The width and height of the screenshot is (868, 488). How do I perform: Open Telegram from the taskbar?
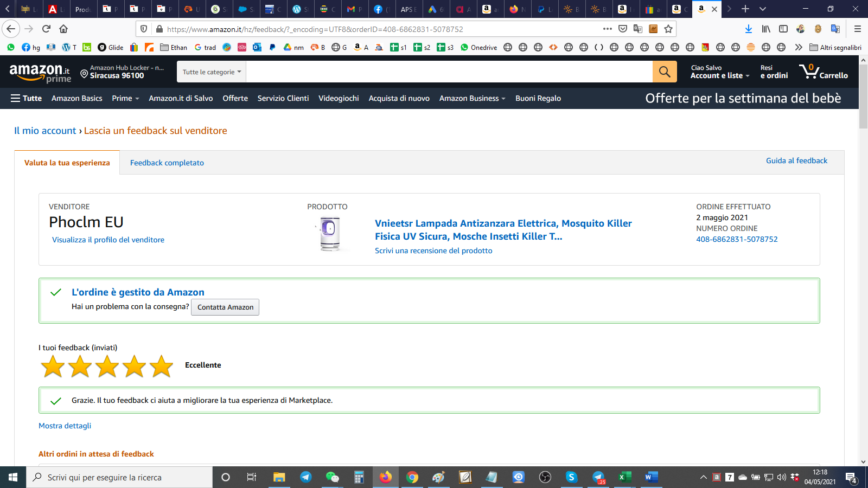305,477
